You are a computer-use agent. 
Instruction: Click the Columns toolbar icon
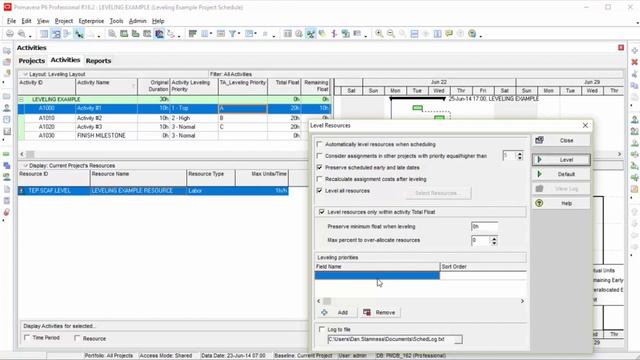pos(204,34)
